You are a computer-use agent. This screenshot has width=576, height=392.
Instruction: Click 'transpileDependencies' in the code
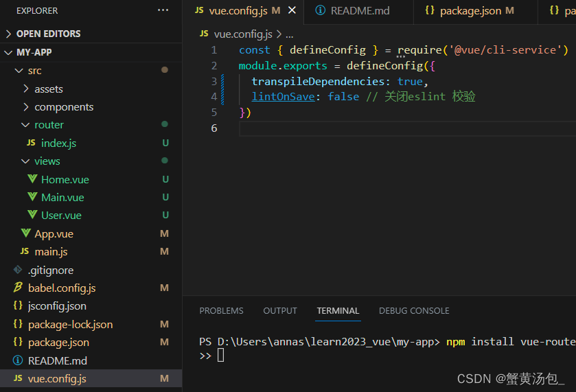pos(318,81)
